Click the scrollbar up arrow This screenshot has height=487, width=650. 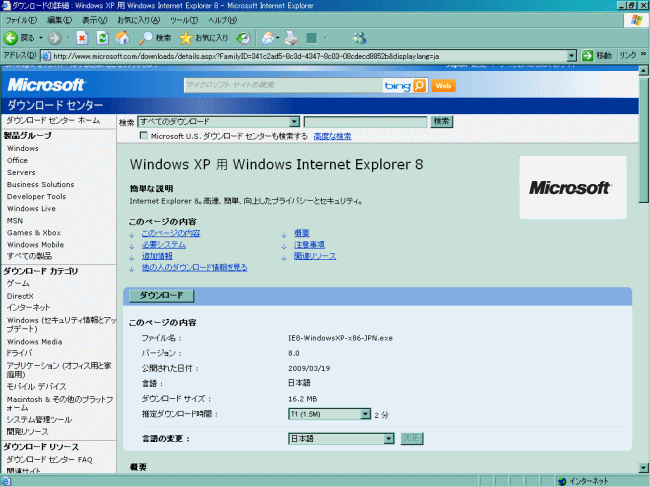[643, 71]
